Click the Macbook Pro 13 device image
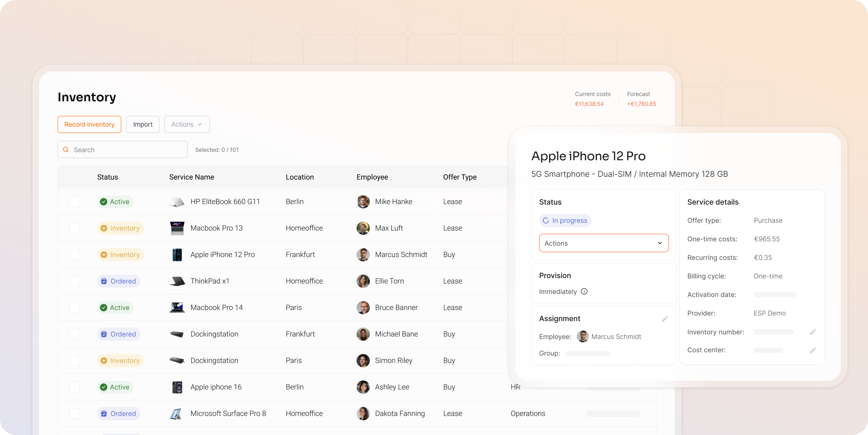The image size is (868, 435). click(x=177, y=228)
